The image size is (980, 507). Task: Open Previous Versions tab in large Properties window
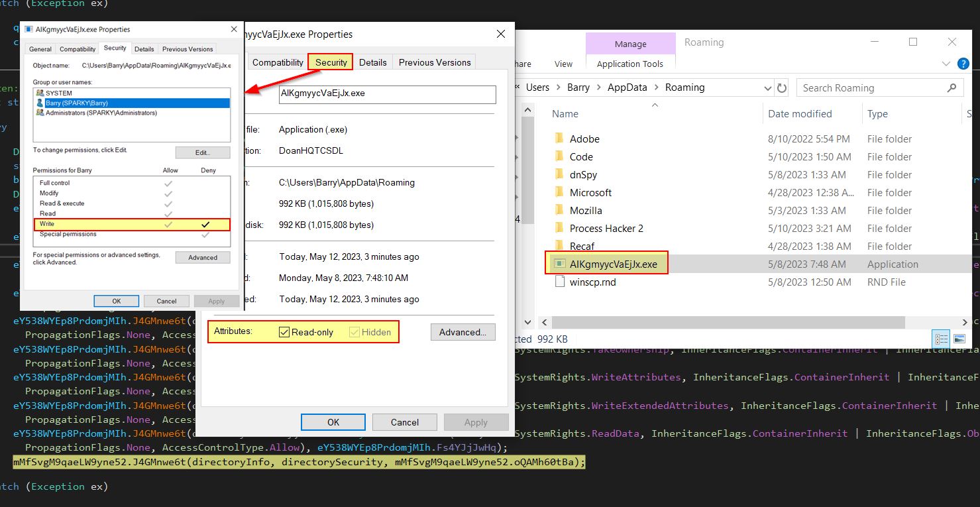[x=435, y=62]
